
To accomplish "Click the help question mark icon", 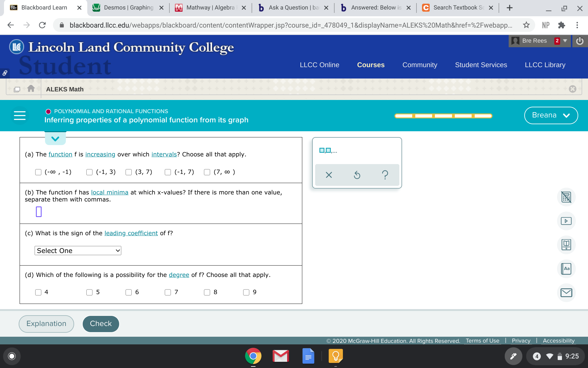I will pos(385,174).
